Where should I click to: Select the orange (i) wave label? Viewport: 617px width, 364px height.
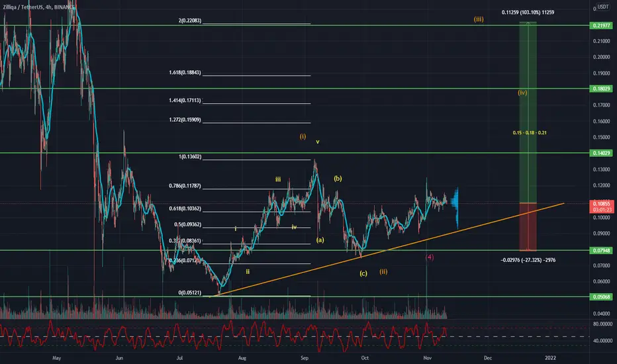pyautogui.click(x=303, y=136)
